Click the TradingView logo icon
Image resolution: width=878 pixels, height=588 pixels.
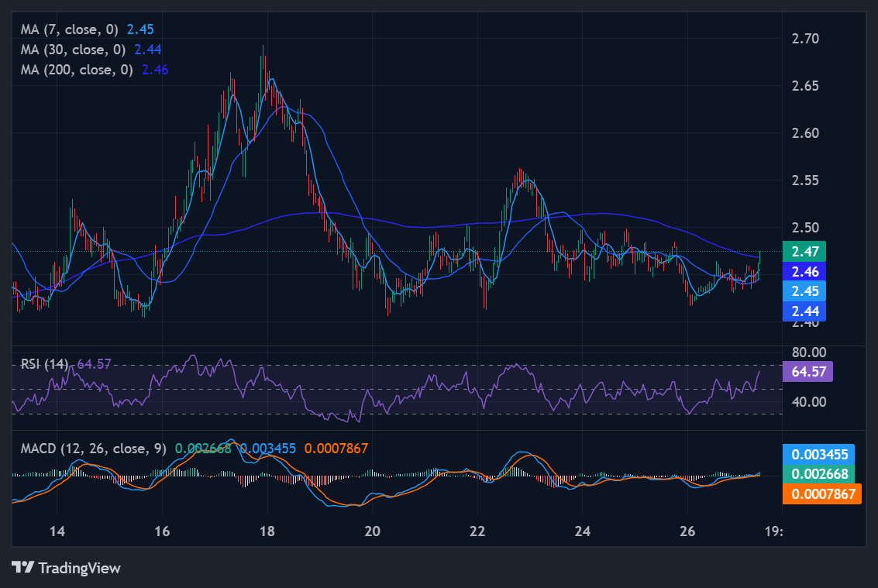pyautogui.click(x=22, y=568)
